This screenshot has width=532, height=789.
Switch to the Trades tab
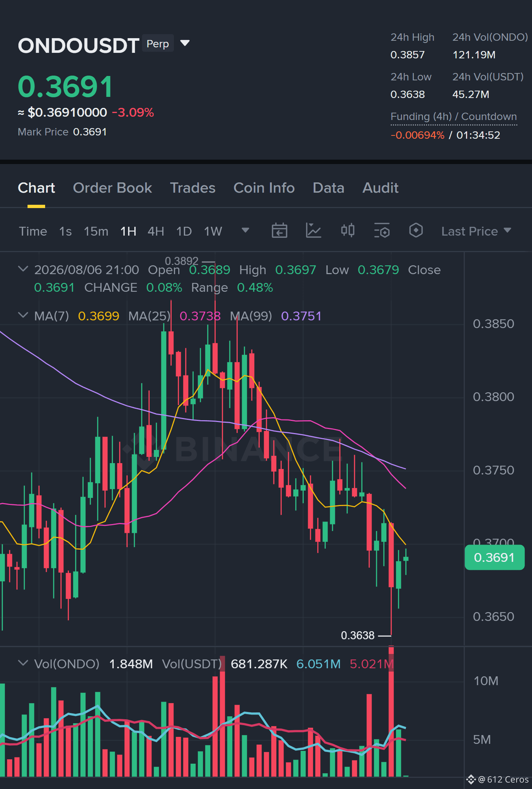193,188
